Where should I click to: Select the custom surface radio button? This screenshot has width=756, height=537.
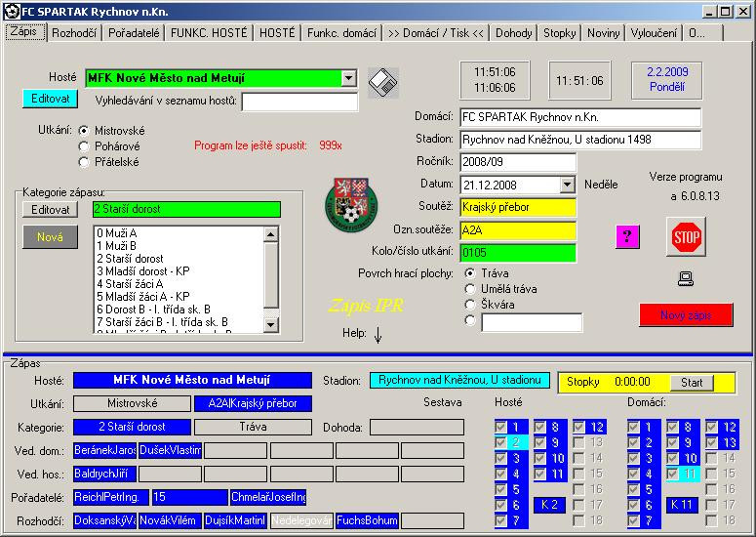[470, 320]
